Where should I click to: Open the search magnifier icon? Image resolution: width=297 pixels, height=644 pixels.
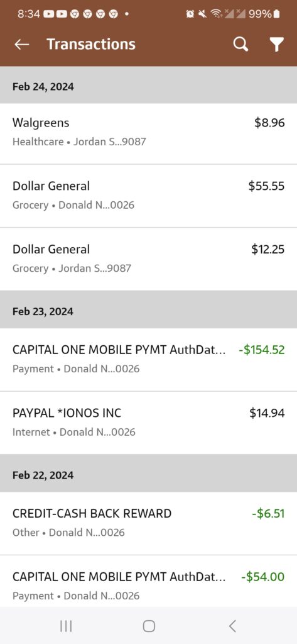(240, 45)
